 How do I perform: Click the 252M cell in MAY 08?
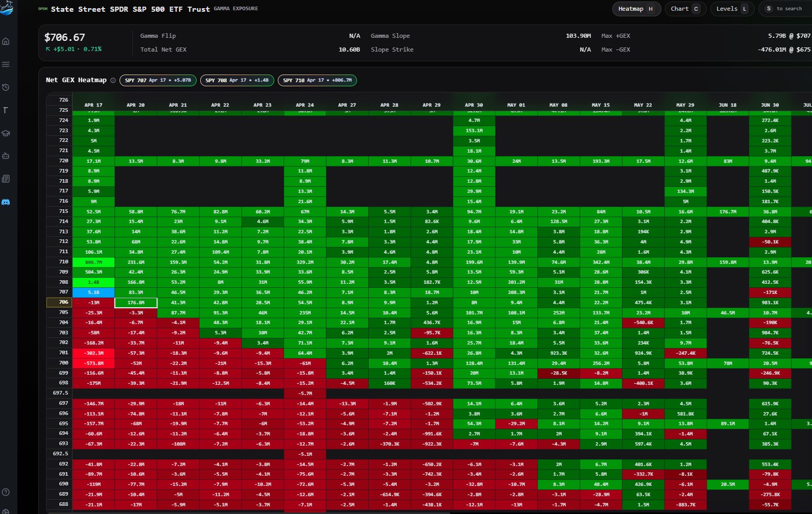coord(559,313)
